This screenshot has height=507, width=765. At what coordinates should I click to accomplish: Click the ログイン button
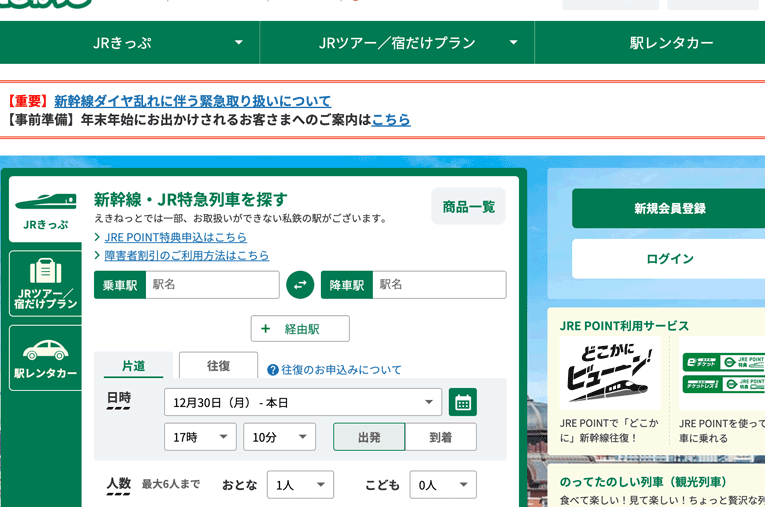(x=669, y=258)
